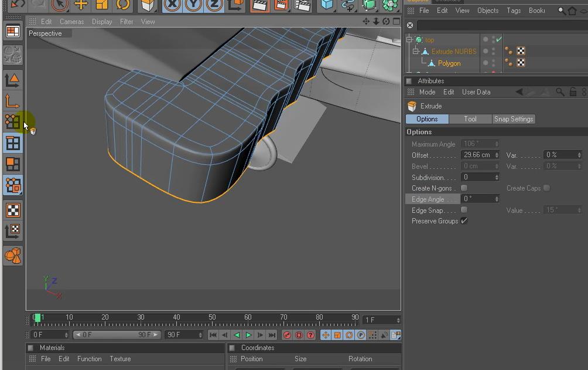Open the Tags menu in Objects panel
Image resolution: width=588 pixels, height=370 pixels.
[514, 11]
